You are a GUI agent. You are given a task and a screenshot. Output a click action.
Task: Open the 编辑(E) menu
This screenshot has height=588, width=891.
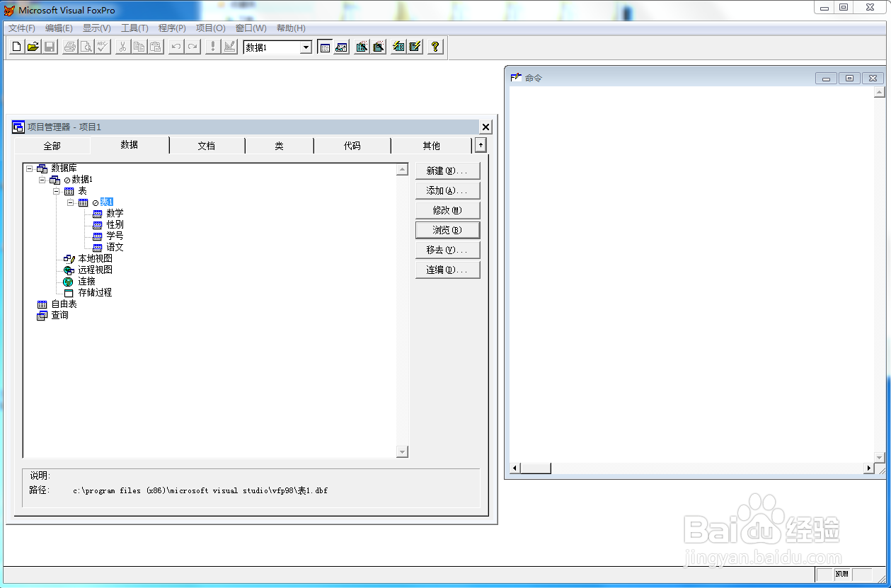[x=59, y=28]
